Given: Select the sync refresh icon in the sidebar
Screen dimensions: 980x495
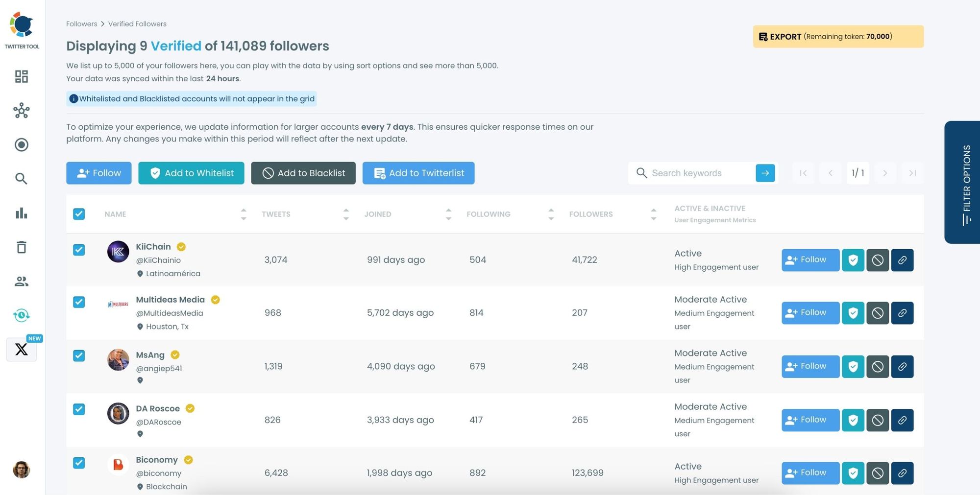Looking at the screenshot, I should tap(21, 316).
